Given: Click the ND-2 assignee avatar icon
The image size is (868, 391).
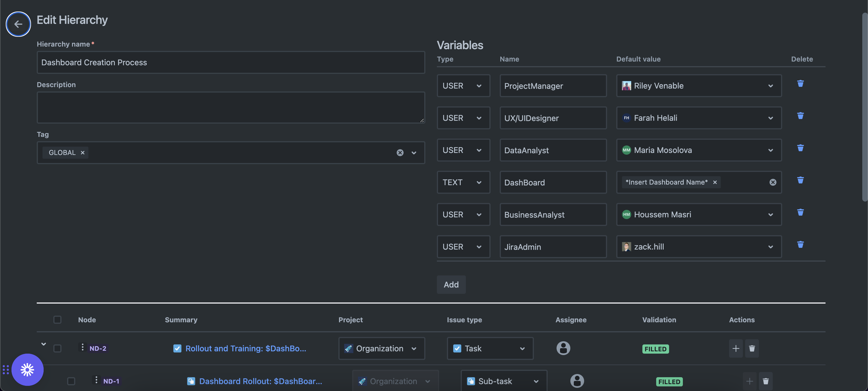Looking at the screenshot, I should pyautogui.click(x=563, y=348).
